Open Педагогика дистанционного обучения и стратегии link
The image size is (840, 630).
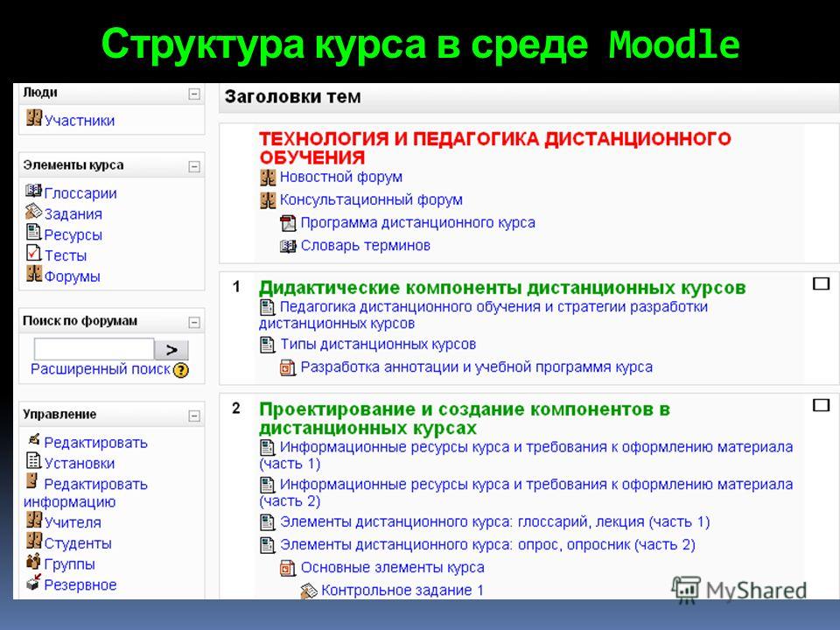coord(483,315)
